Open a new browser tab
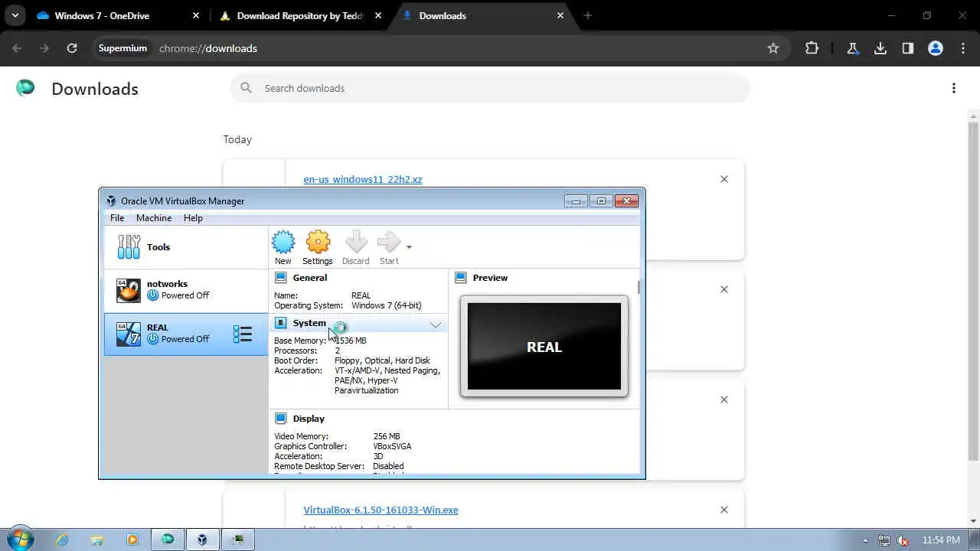Screen dimensions: 980x551 [588, 15]
